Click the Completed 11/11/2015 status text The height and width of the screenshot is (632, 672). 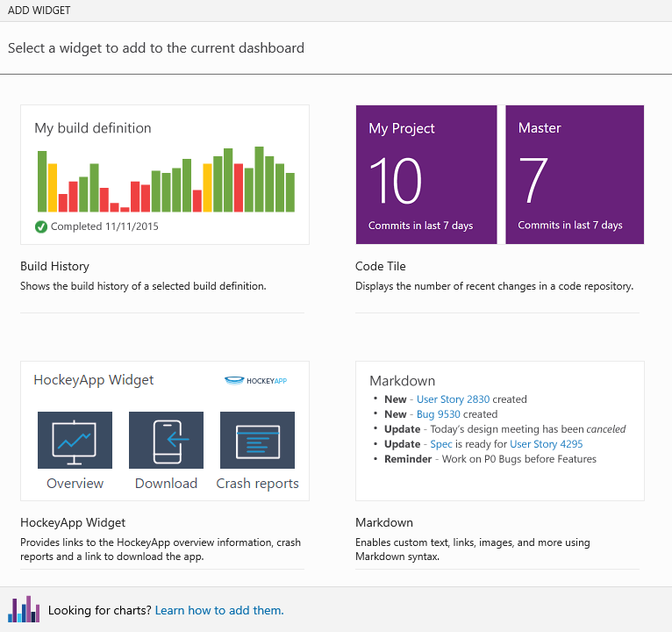[104, 226]
